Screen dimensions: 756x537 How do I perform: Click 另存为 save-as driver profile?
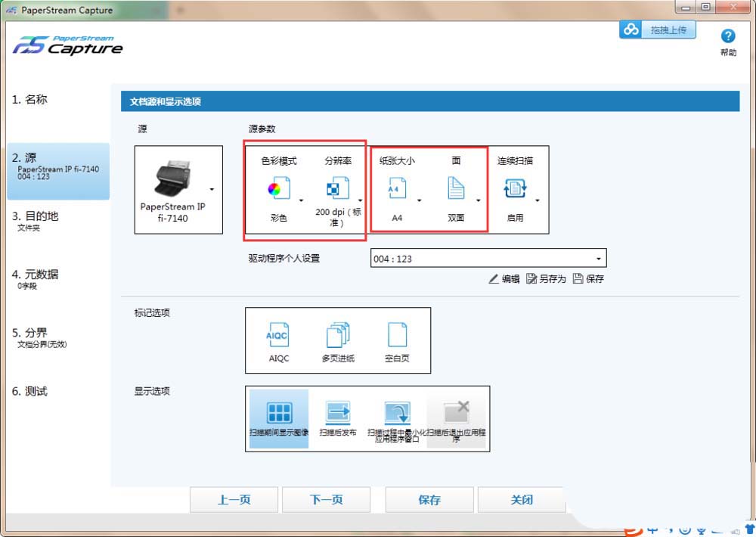pyautogui.click(x=546, y=279)
